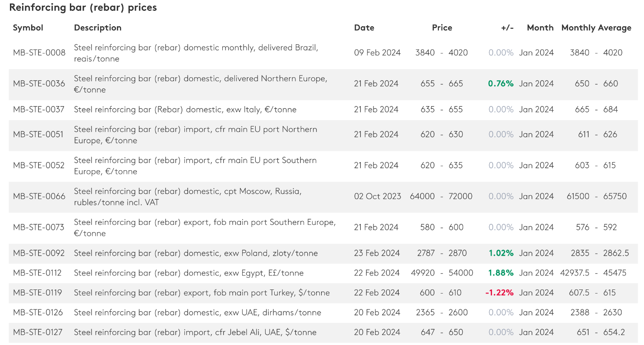The height and width of the screenshot is (345, 644).
Task: Click the Reinforcing bar (rebar) prices heading
Action: [83, 8]
